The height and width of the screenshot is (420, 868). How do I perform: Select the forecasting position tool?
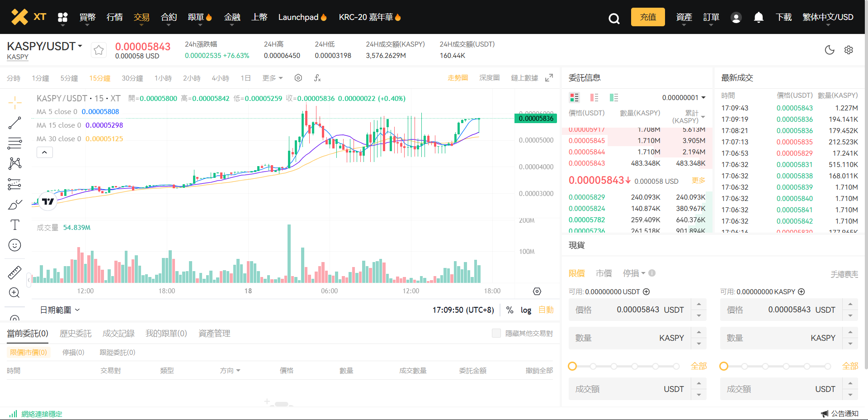[x=15, y=184]
